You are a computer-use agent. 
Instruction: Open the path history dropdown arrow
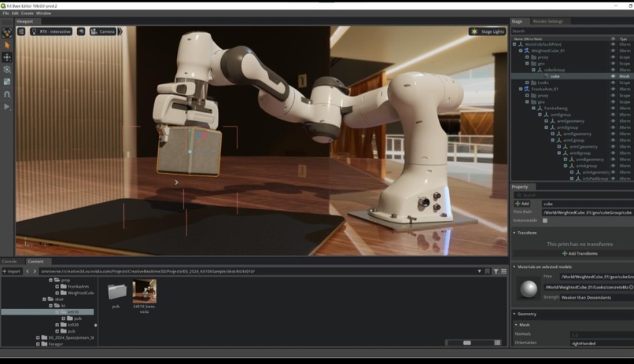coord(479,271)
